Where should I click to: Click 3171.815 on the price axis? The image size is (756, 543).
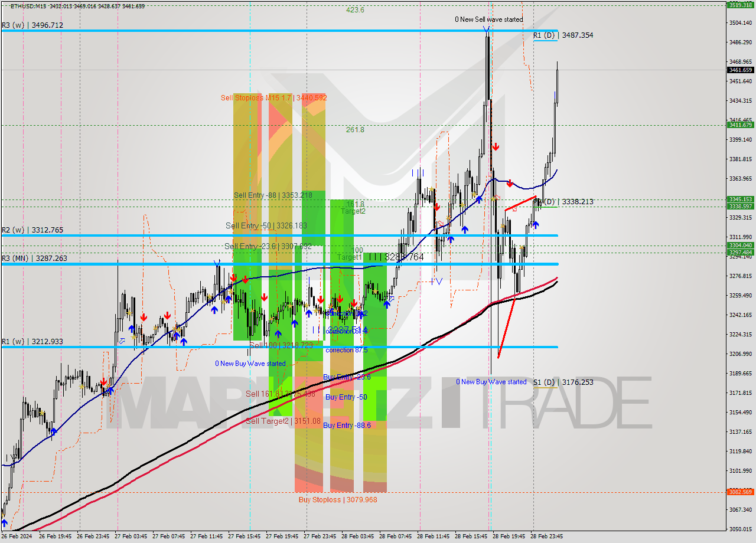(x=740, y=392)
